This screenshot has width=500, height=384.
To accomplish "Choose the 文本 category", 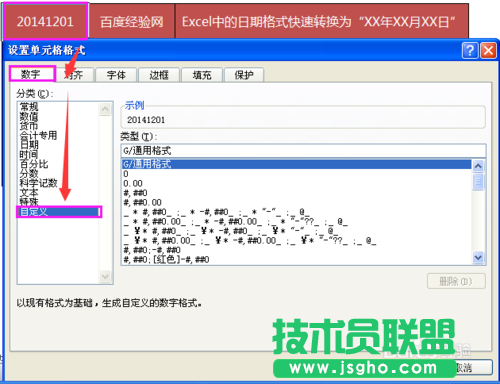I will [x=29, y=192].
